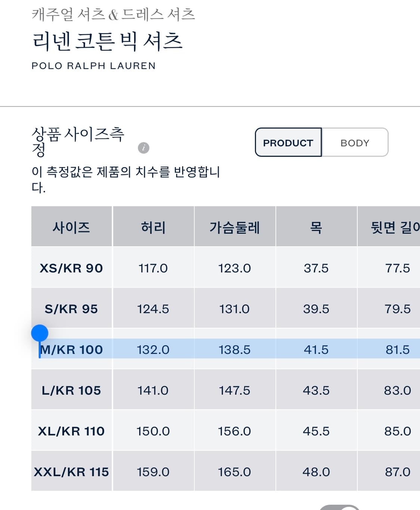Click the size measurement info icon
This screenshot has width=420, height=510.
coord(143,148)
